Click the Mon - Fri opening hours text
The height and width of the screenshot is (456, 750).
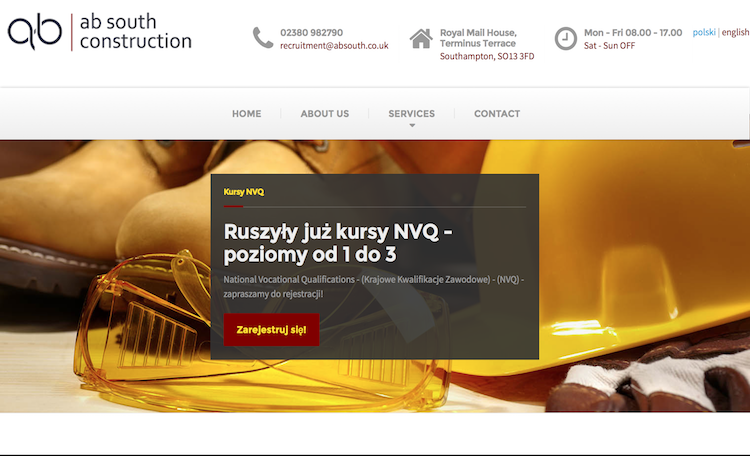[x=633, y=33]
